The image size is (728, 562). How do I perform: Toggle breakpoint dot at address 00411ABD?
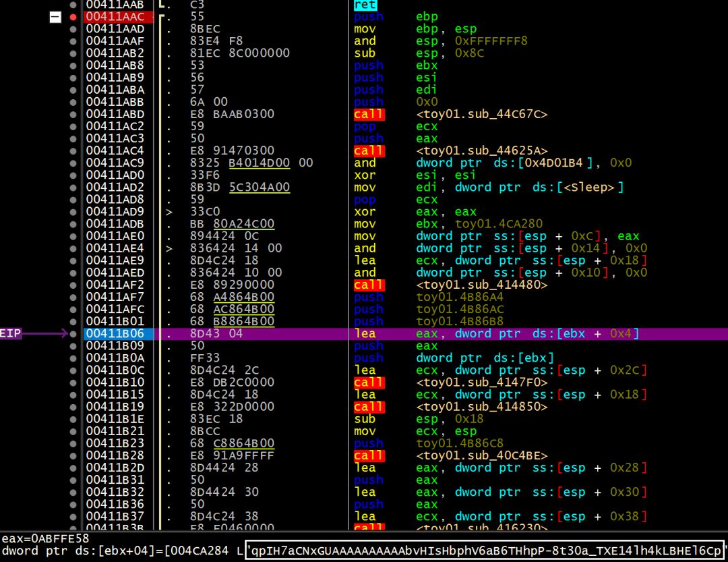(73, 114)
